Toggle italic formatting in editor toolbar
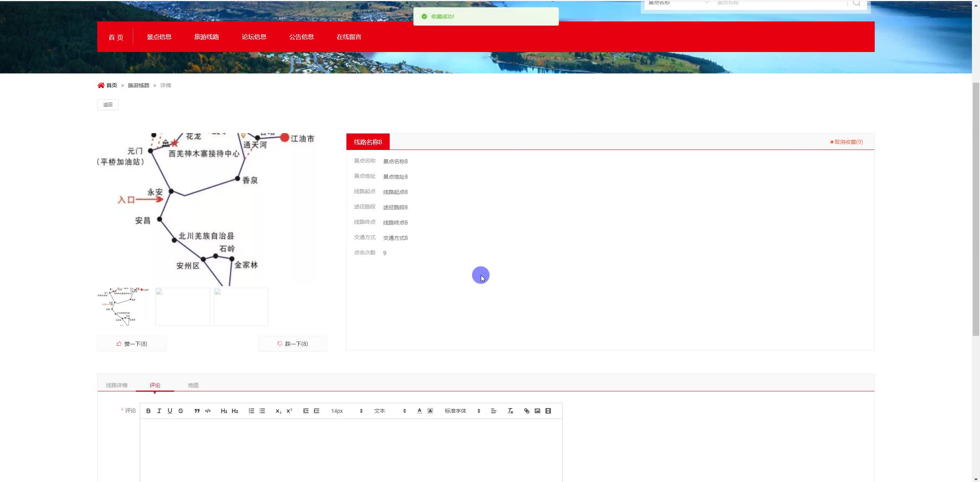The height and width of the screenshot is (482, 980). pyautogui.click(x=159, y=411)
